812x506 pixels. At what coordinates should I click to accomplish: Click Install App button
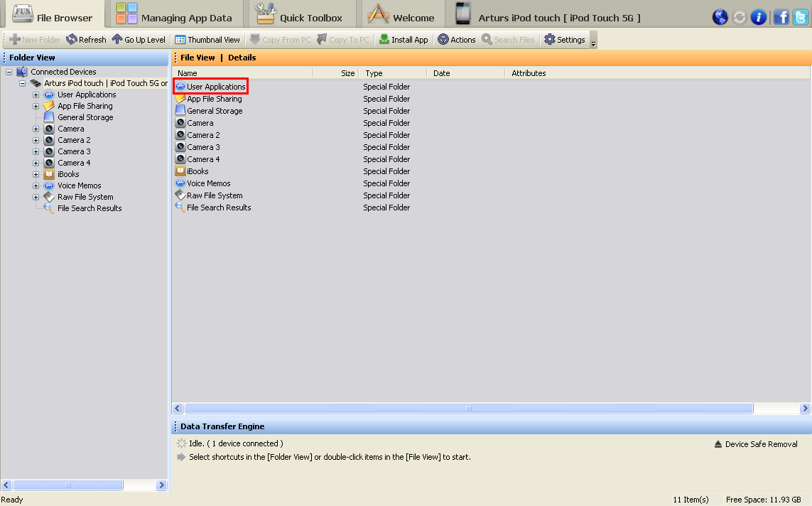coord(404,39)
